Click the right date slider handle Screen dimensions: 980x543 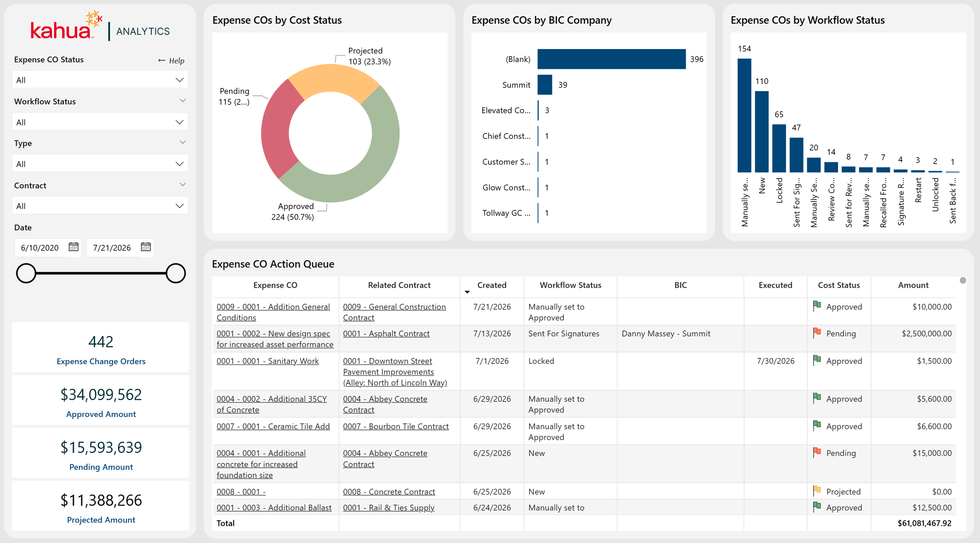click(x=176, y=273)
